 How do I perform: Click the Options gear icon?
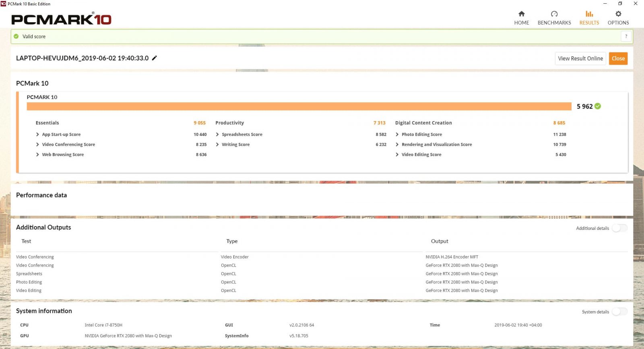tap(618, 14)
